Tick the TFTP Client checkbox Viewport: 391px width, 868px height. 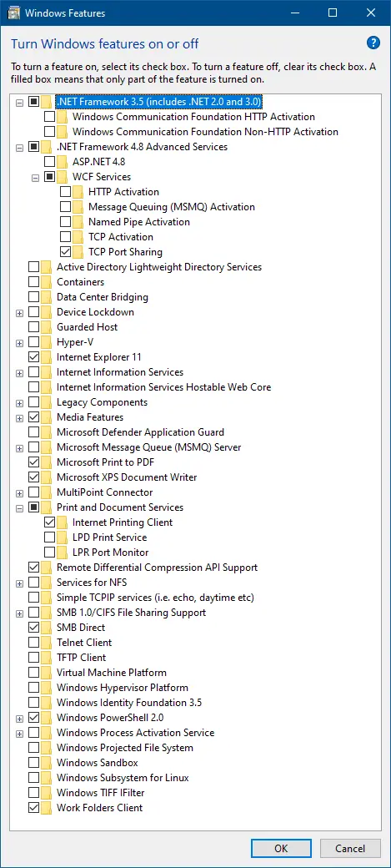(x=33, y=658)
